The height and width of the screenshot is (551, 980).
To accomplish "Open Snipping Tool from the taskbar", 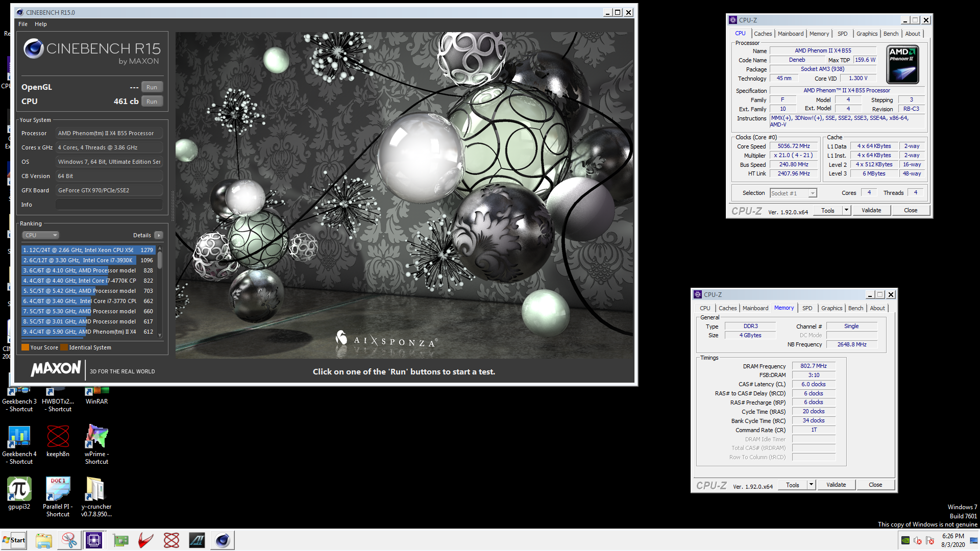I will [x=69, y=540].
